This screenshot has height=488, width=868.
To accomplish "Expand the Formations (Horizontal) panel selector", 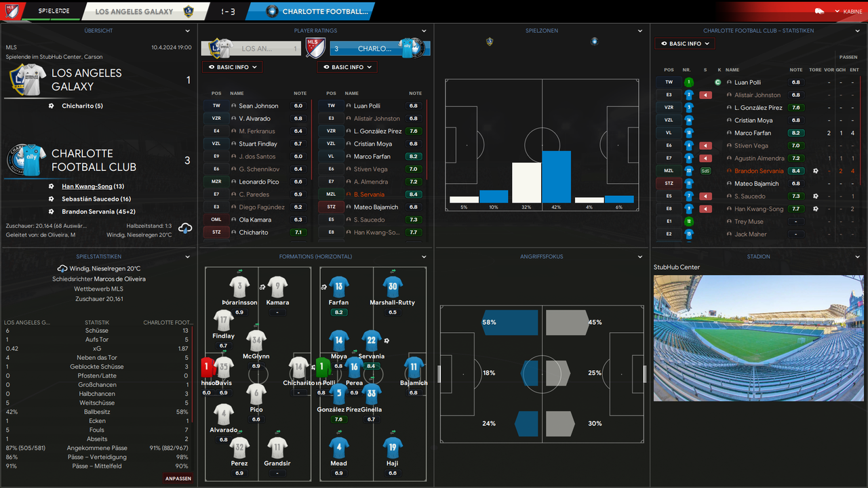I will point(424,257).
